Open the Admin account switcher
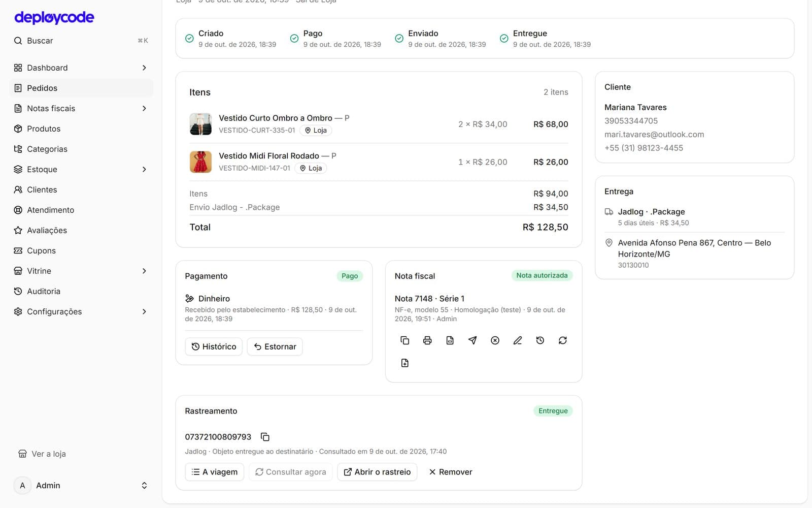 coord(81,486)
